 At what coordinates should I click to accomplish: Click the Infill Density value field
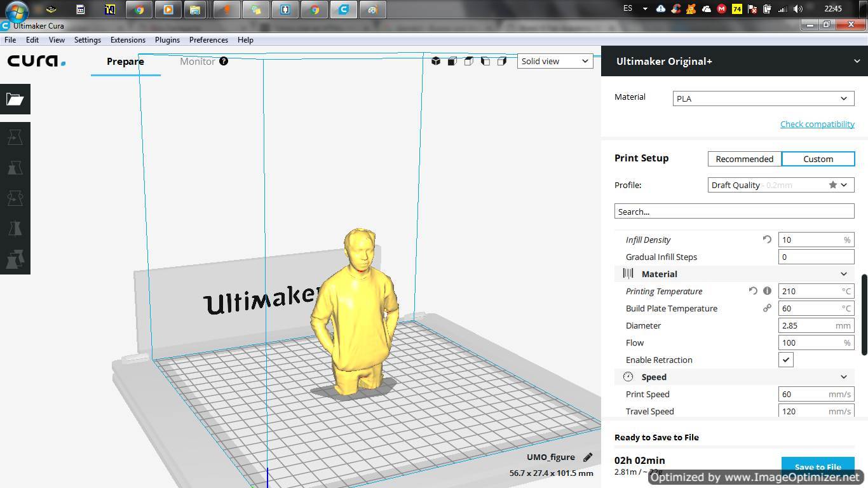(x=816, y=240)
